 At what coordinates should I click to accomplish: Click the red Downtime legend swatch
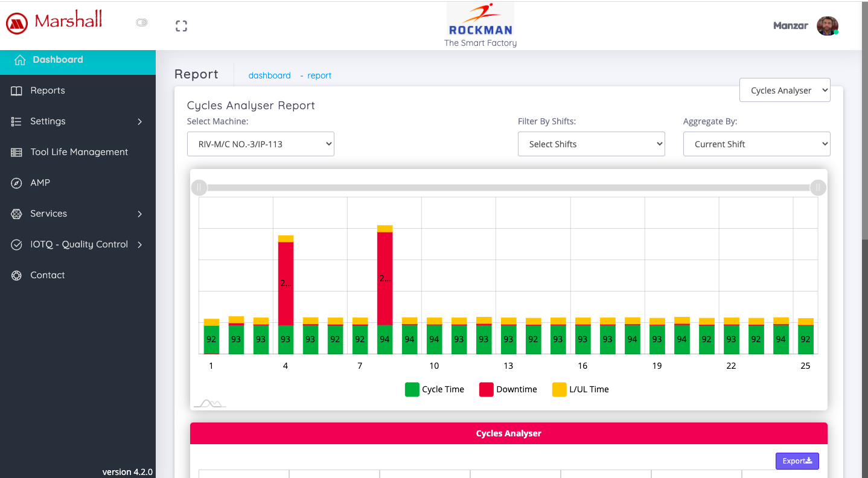tap(487, 389)
